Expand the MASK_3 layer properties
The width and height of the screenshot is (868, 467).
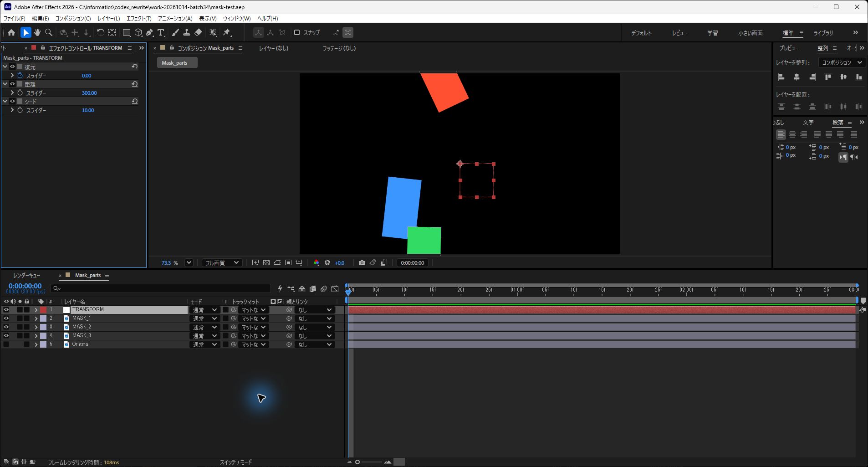tap(36, 336)
